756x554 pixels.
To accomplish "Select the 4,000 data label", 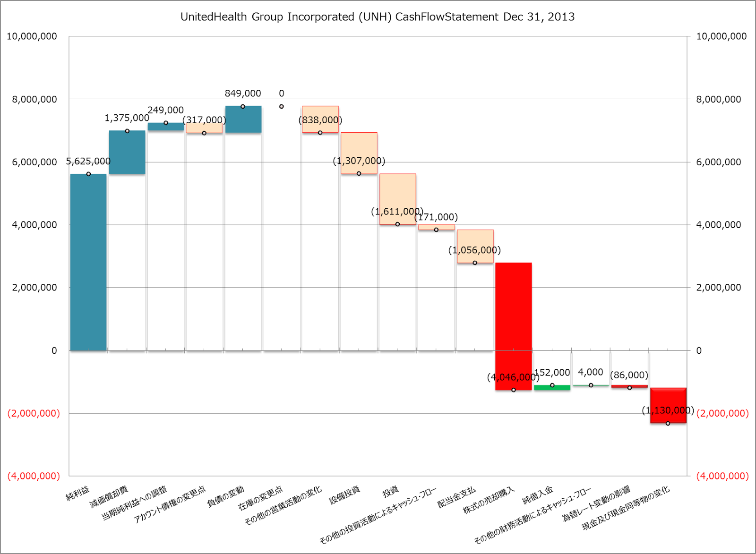I will pyautogui.click(x=591, y=372).
